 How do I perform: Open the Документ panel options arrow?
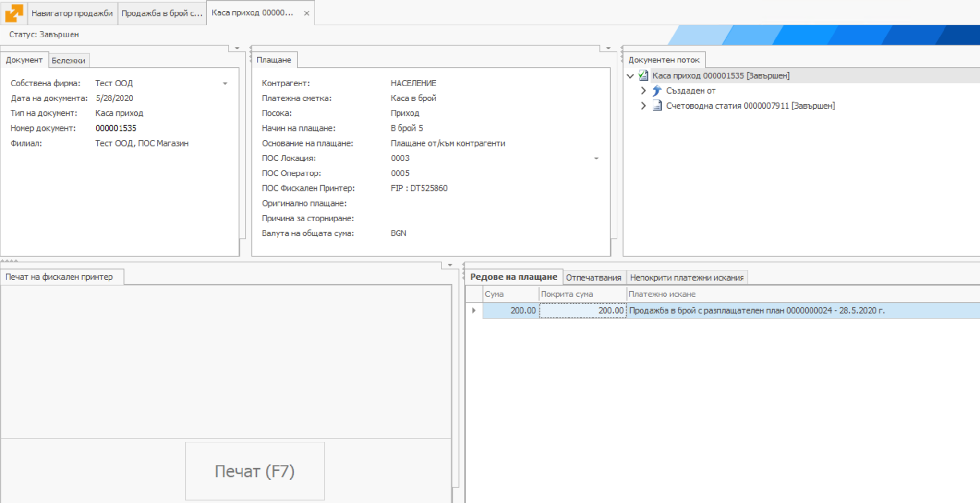(x=237, y=48)
